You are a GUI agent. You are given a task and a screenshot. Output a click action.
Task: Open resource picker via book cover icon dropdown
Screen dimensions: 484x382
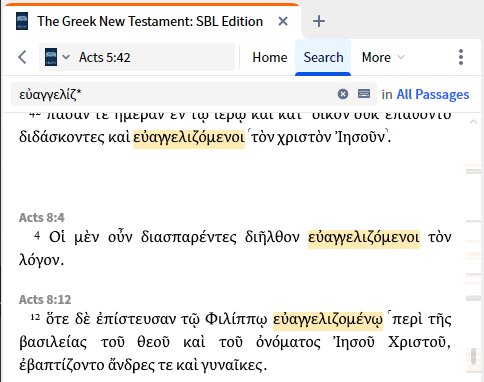pos(57,57)
